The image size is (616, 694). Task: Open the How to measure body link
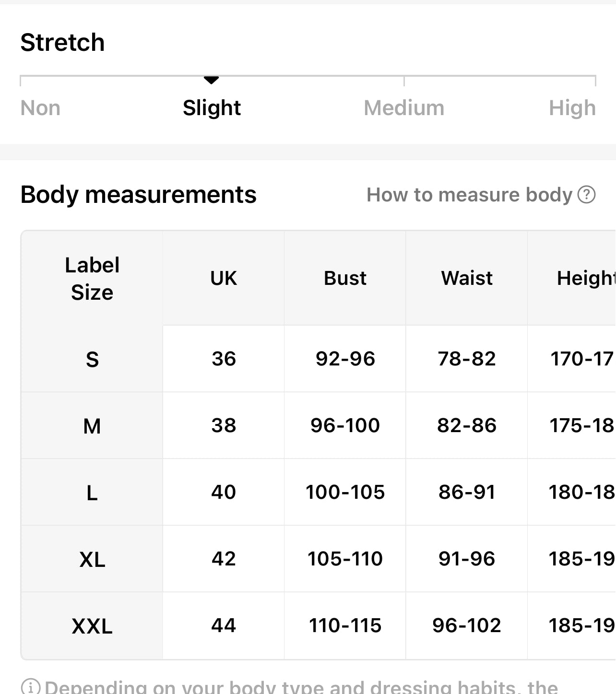coord(469,195)
